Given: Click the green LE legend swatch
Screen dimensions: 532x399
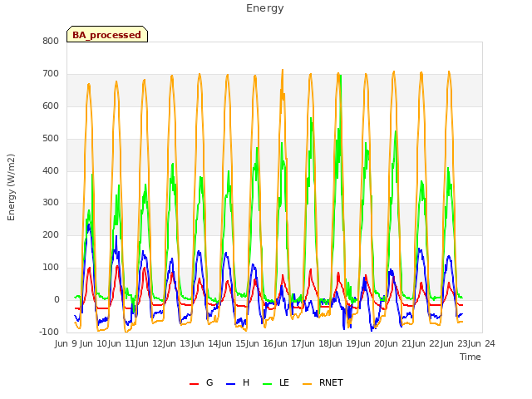Looking at the screenshot, I should tap(268, 384).
